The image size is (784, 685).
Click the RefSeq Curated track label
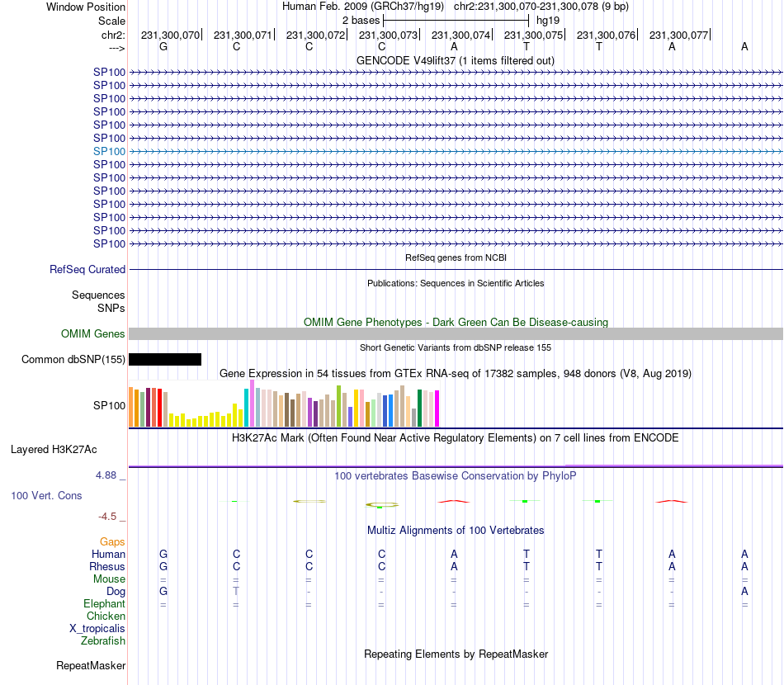tap(87, 270)
